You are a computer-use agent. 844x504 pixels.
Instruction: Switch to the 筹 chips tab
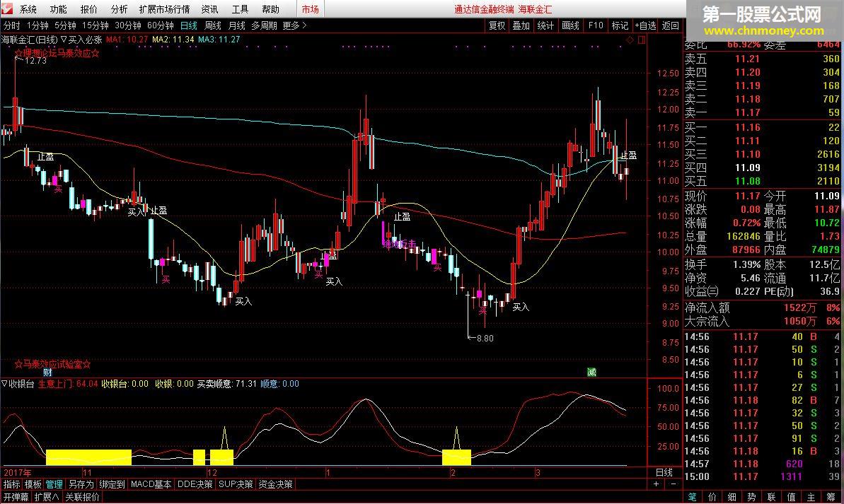click(831, 497)
